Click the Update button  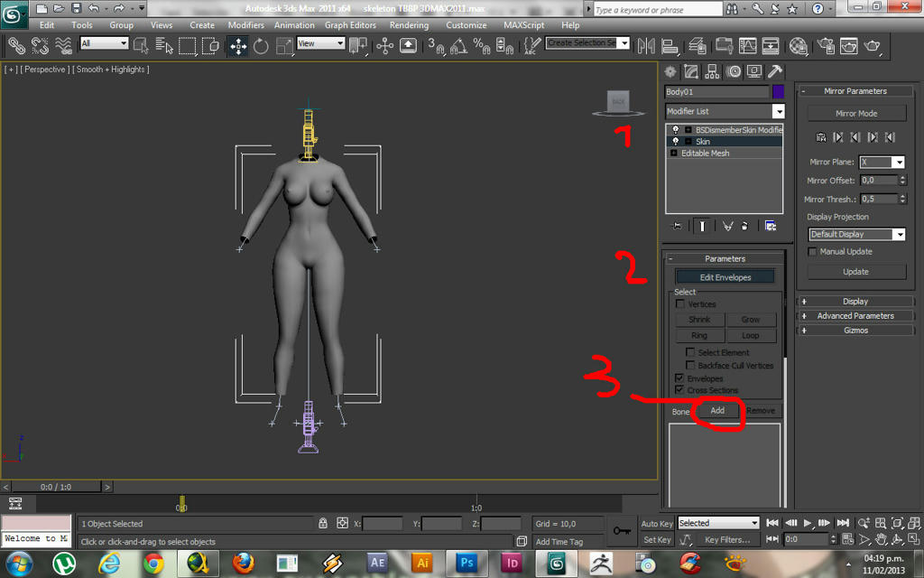click(x=856, y=272)
